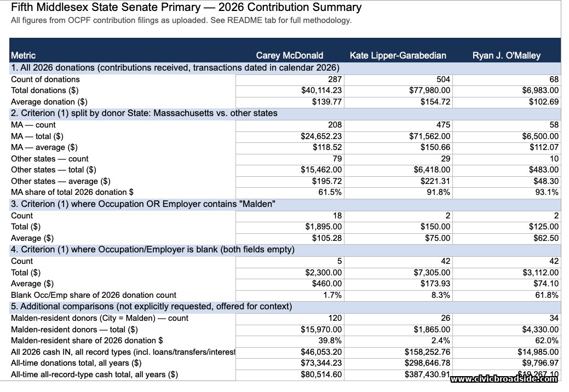
Task: Click the 'Total donations ($)' row label
Action: [x=45, y=90]
